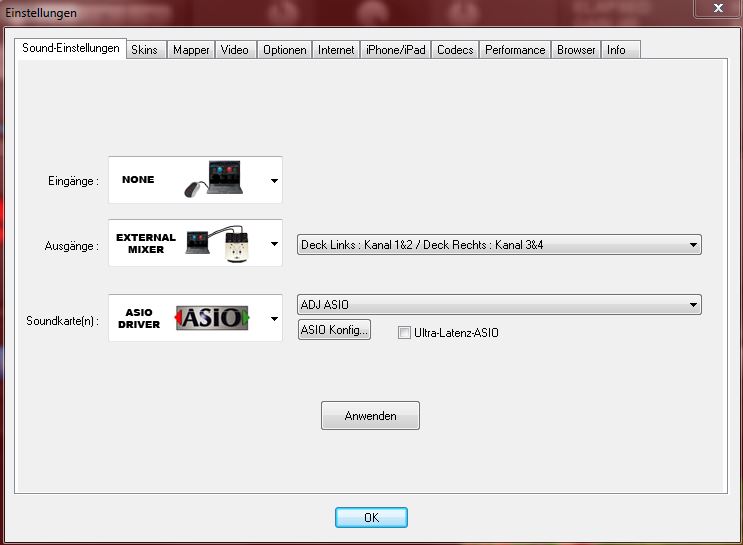The width and height of the screenshot is (743, 545).
Task: Enable the Ultra-Latenz-ASIO checkbox
Action: coord(404,333)
